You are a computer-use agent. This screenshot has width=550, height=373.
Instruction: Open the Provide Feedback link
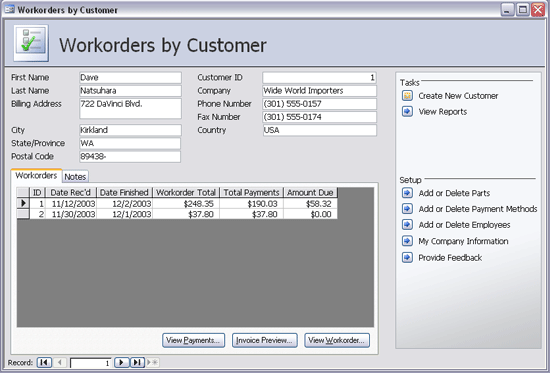pos(450,258)
